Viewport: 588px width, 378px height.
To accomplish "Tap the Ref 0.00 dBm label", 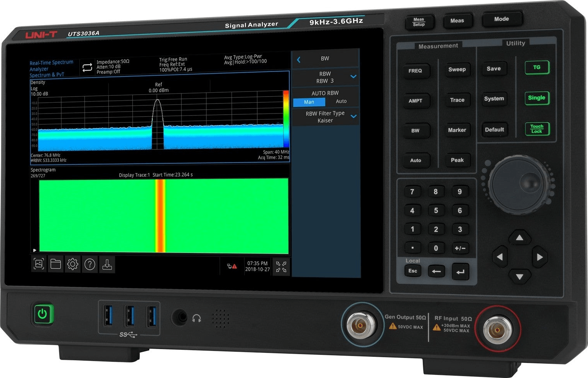I will click(x=159, y=88).
